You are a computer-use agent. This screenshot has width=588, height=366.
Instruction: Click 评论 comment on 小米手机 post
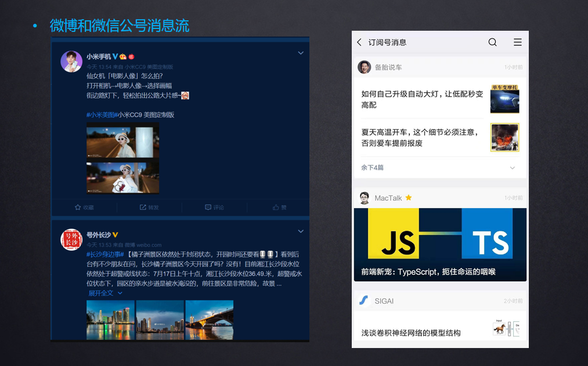tap(215, 207)
